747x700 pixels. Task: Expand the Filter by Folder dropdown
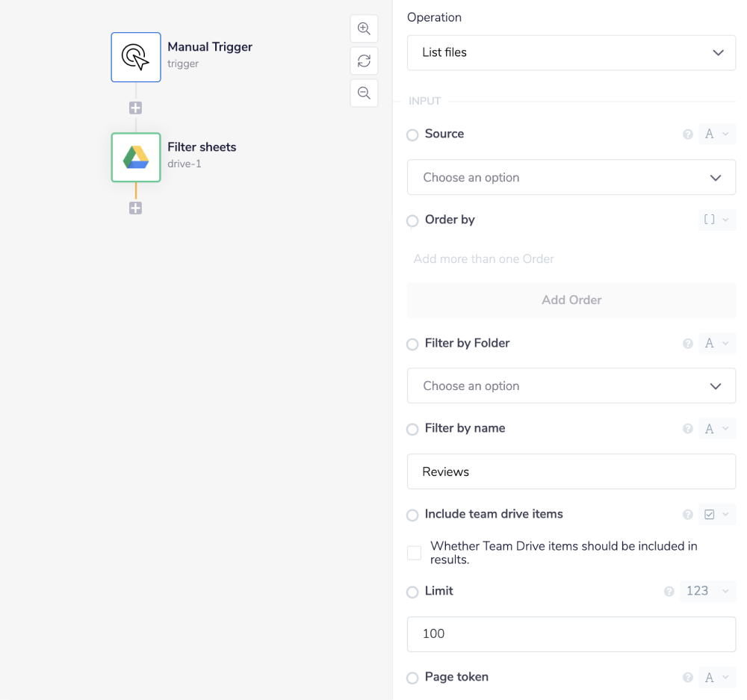click(571, 386)
